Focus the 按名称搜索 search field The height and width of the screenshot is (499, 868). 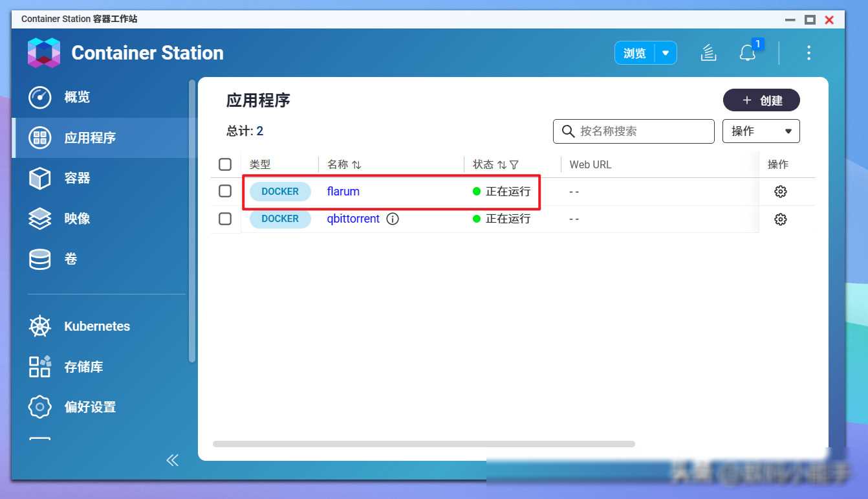click(634, 131)
